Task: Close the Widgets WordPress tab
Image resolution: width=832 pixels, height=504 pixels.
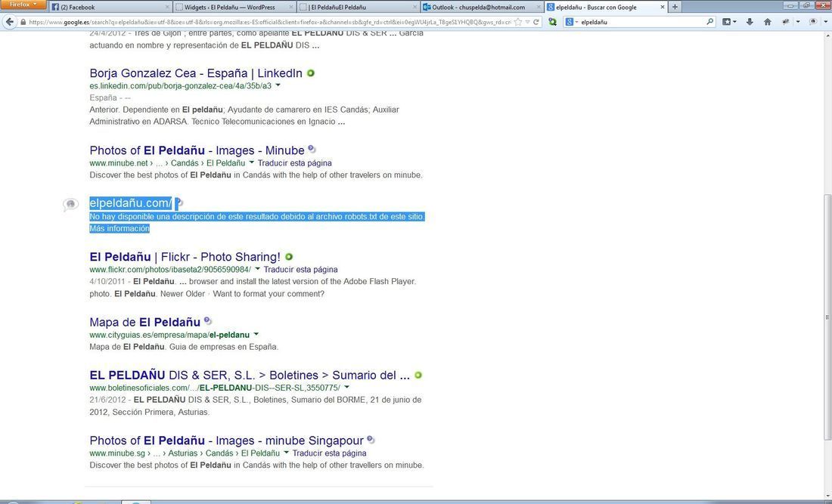Action: click(291, 7)
